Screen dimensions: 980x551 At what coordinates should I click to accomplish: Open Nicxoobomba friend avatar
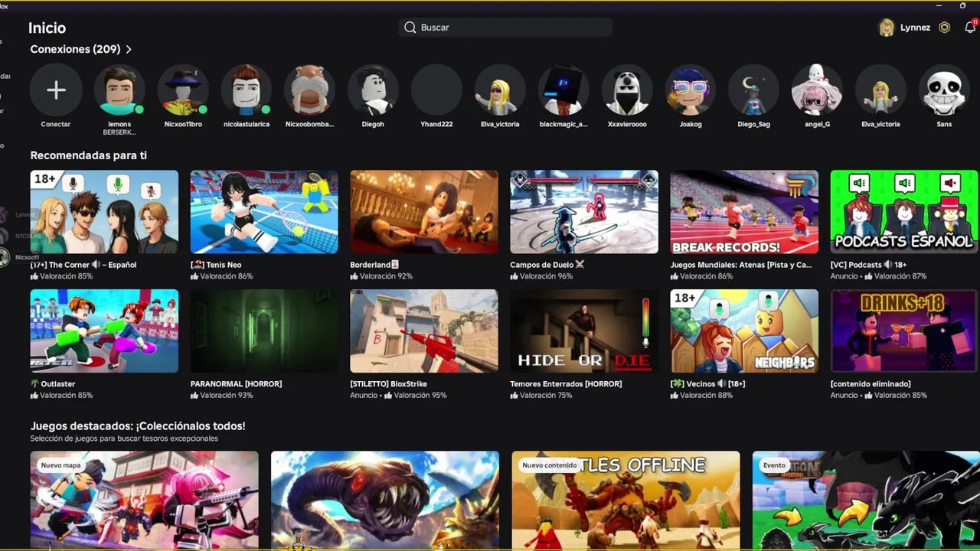click(310, 90)
